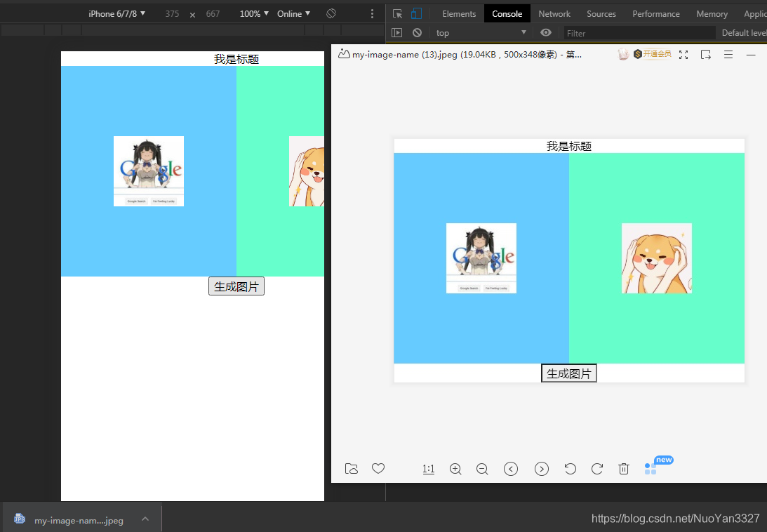This screenshot has height=532, width=767.
Task: Switch to the Network tab
Action: point(554,14)
